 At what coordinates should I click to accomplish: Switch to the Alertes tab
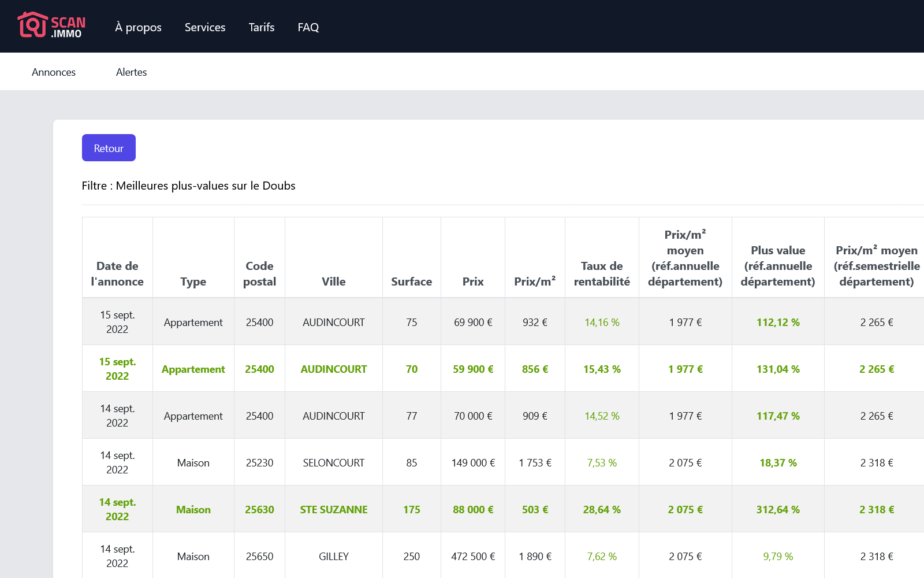[x=131, y=72]
